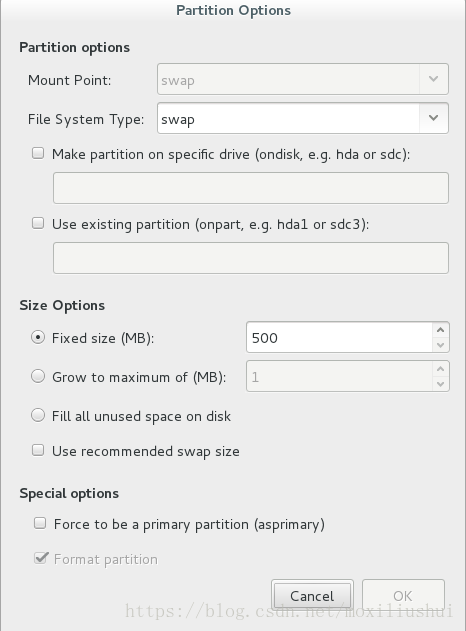Image resolution: width=466 pixels, height=631 pixels.
Task: Select Grow to maximum of radio button
Action: click(38, 376)
